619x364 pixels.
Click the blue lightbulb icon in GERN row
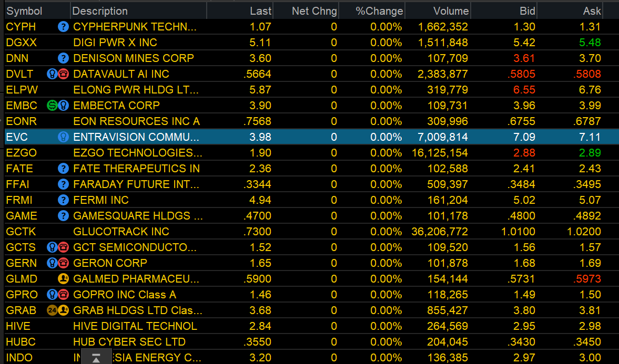point(52,264)
